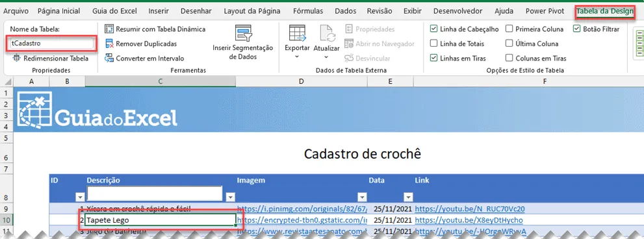Switch to Desenhar tab
The height and width of the screenshot is (239, 644).
coord(196,11)
